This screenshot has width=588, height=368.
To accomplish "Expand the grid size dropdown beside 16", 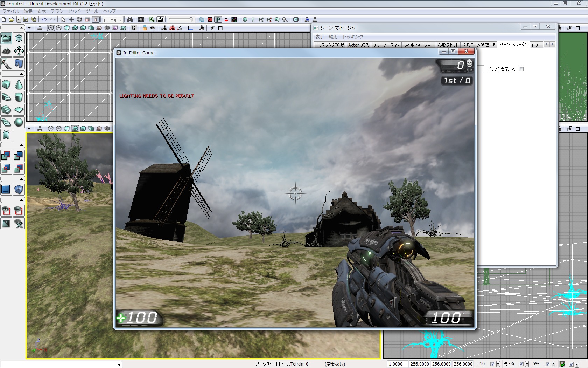I will (x=498, y=364).
